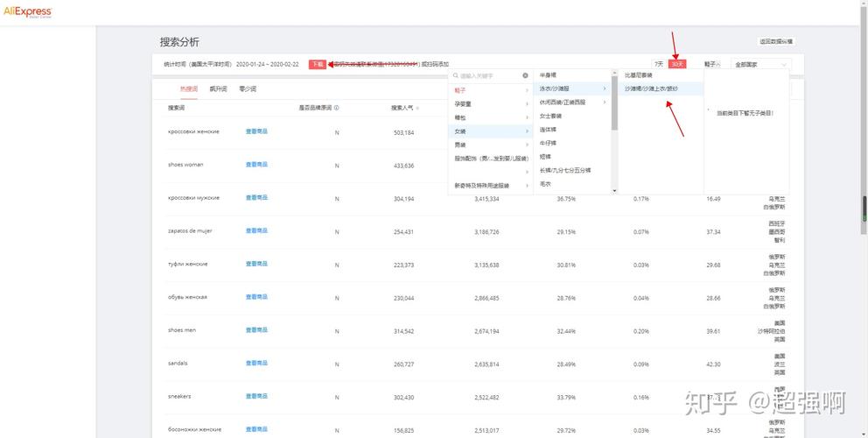The image size is (868, 438).
Task: Open 查看商品 for туфли женские
Action: [x=257, y=264]
